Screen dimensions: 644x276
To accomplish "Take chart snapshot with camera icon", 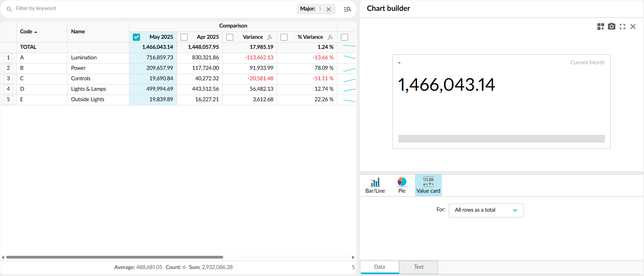I will [611, 26].
